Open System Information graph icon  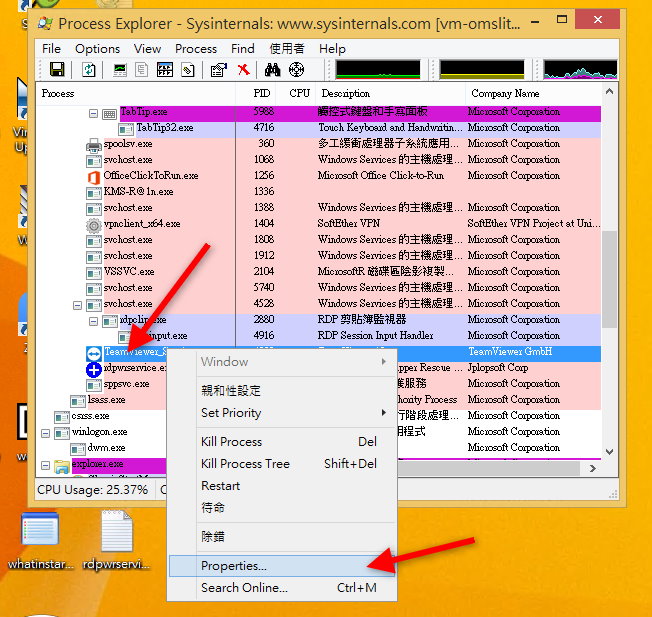click(120, 69)
